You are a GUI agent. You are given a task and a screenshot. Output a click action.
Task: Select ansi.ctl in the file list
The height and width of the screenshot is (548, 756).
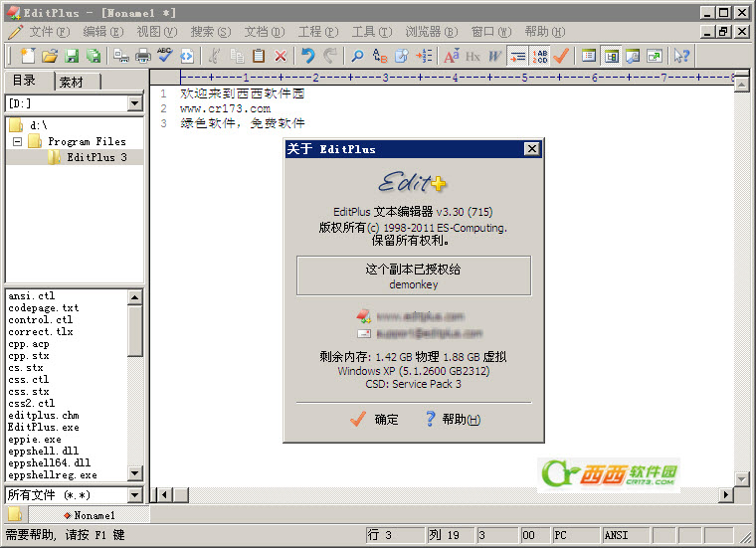point(32,296)
